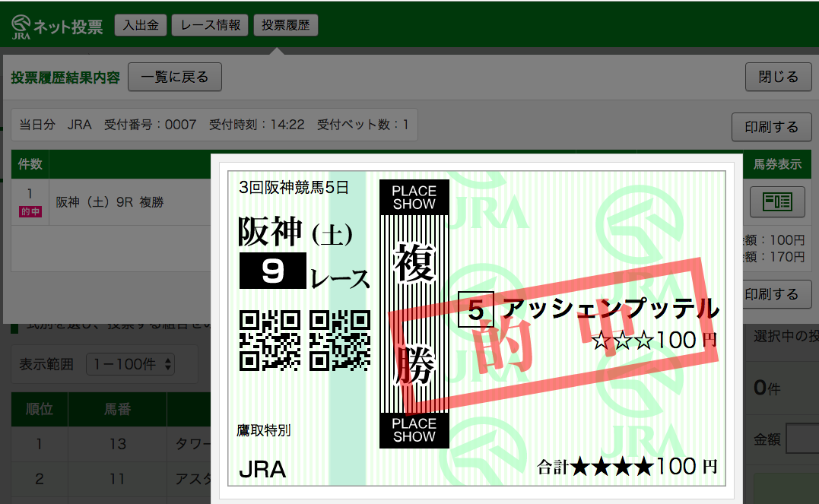Click the race number 9 box on ticket

click(x=273, y=271)
